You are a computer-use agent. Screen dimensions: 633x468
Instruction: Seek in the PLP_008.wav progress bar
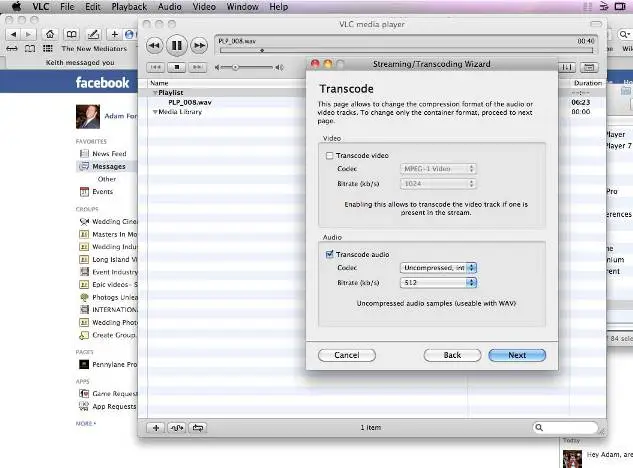click(x=407, y=50)
